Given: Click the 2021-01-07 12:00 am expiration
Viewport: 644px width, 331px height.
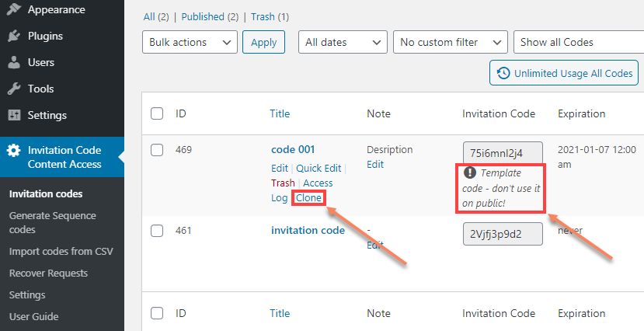Looking at the screenshot, I should 597,157.
